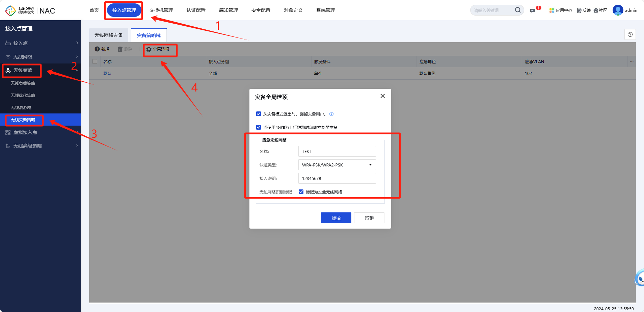The image size is (644, 312).
Task: Expand 虚拟接入点 sidebar menu
Action: pyautogui.click(x=41, y=132)
